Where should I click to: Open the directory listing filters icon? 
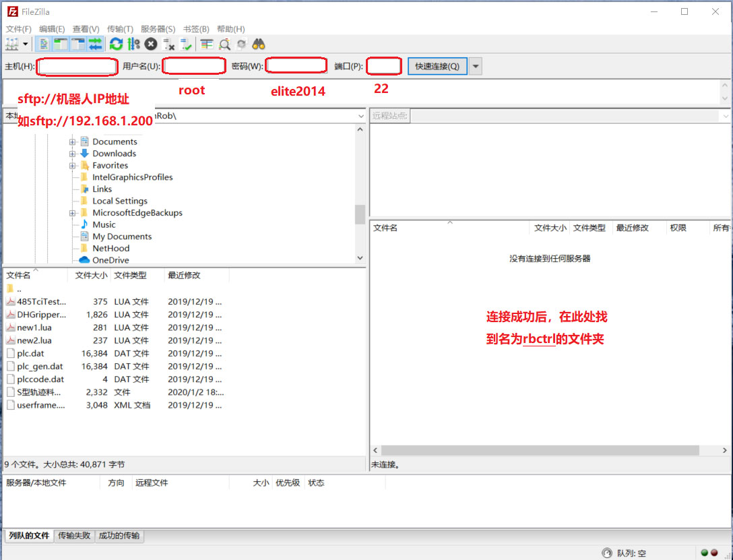(x=207, y=44)
